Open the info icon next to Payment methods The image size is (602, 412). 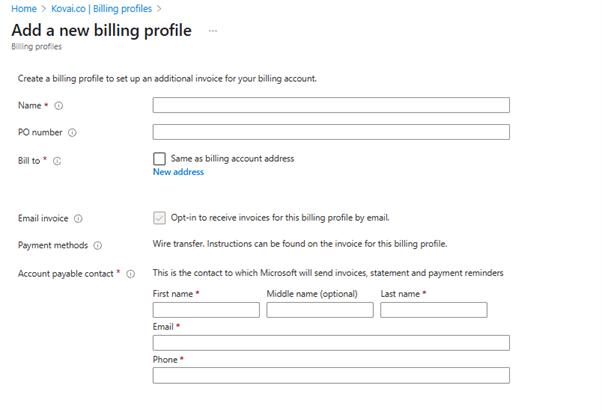click(x=98, y=245)
